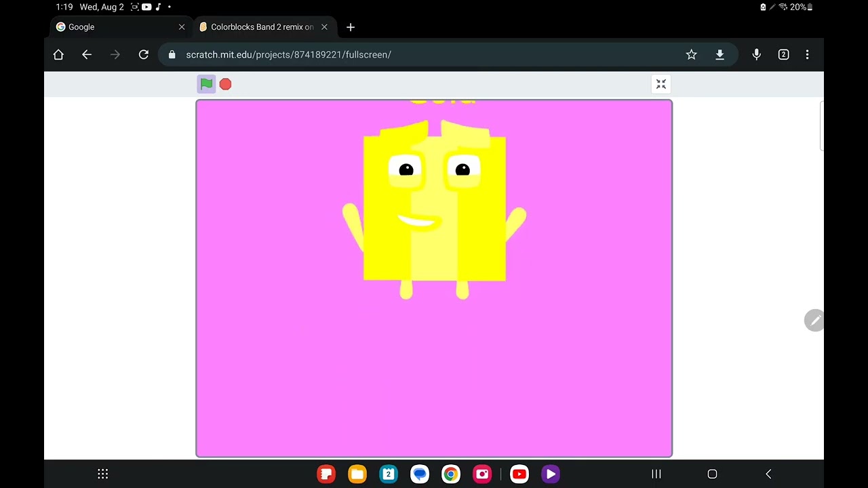Bookmark this page with the star
The width and height of the screenshot is (868, 488).
pos(691,54)
